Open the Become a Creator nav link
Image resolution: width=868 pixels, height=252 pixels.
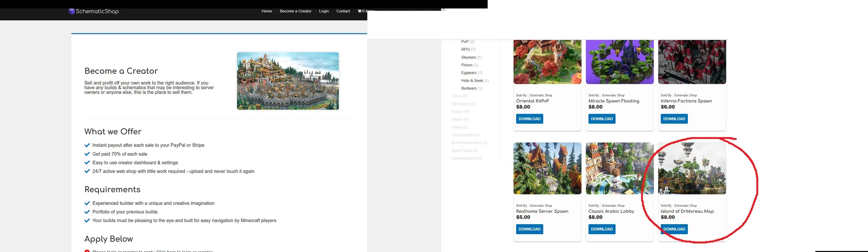click(295, 11)
